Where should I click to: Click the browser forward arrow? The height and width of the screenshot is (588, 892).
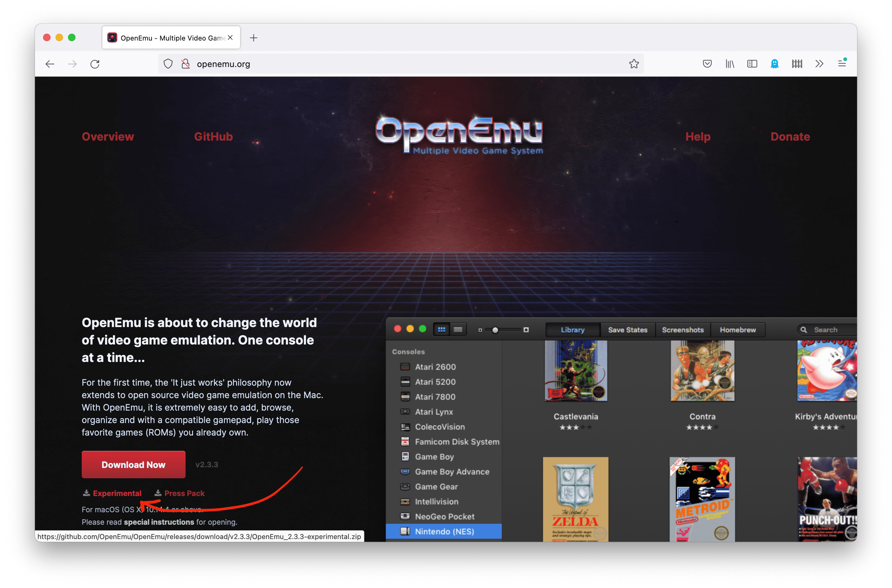click(x=72, y=64)
